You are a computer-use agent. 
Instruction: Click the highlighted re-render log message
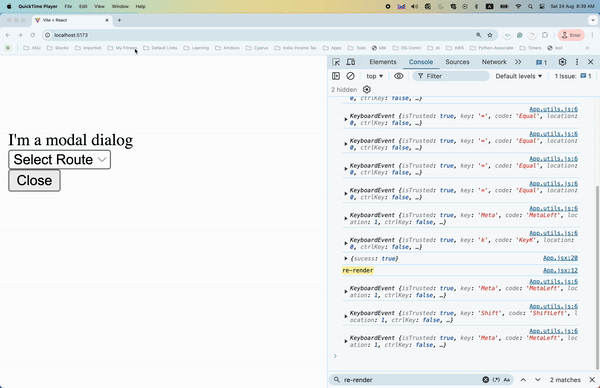coord(357,271)
